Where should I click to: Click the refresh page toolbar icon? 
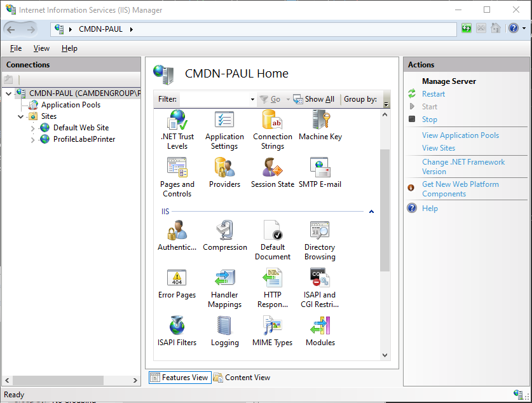(467, 29)
